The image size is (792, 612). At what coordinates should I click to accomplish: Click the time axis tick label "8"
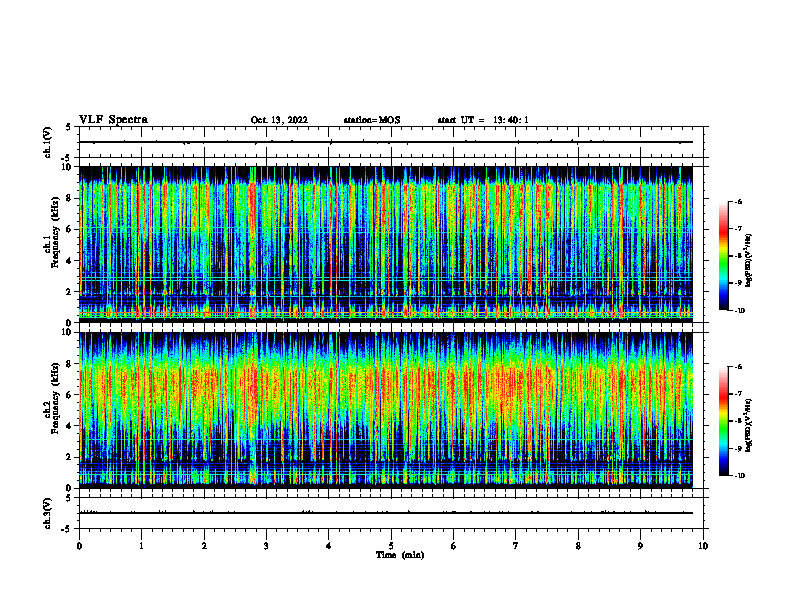pyautogui.click(x=578, y=546)
